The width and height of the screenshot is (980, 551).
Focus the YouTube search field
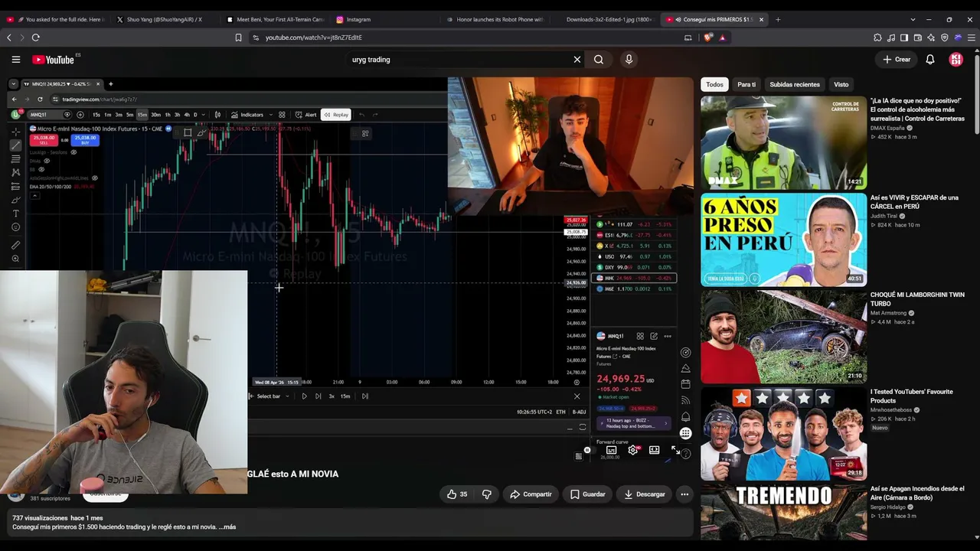pos(459,60)
